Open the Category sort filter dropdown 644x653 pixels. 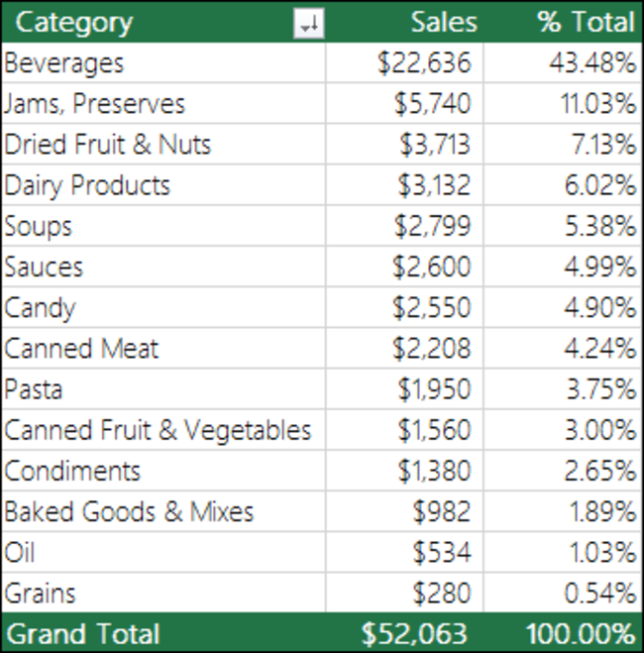[309, 24]
